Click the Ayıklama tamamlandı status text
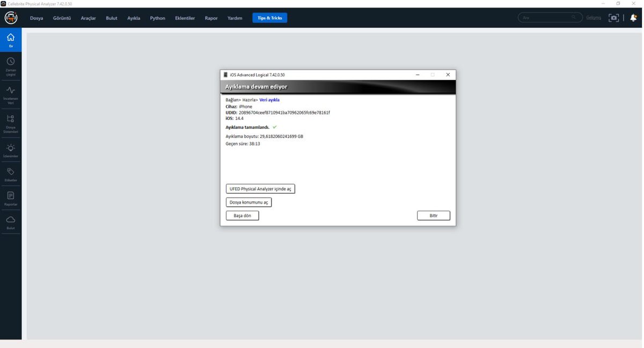This screenshot has height=348, width=644. (x=247, y=127)
